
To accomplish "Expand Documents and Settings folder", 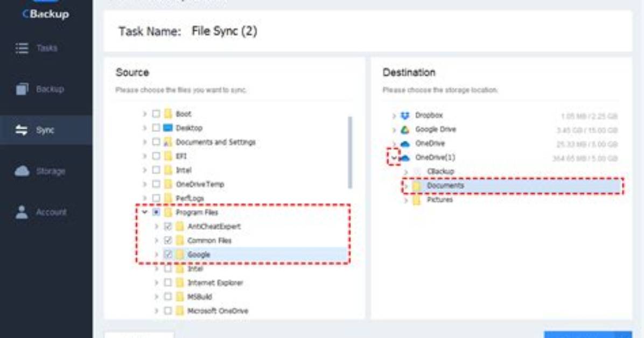I will tap(144, 142).
